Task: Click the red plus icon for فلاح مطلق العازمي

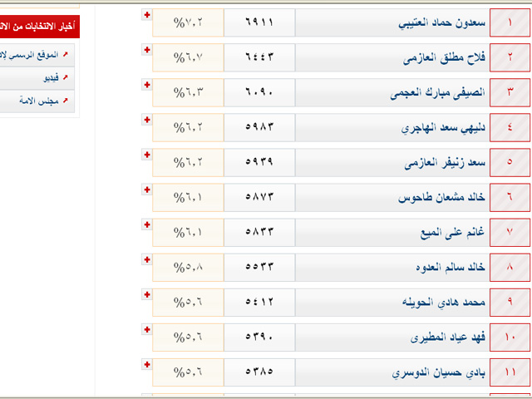Action: (x=147, y=50)
